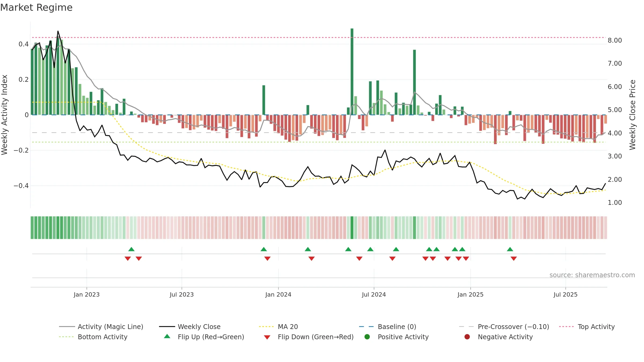Click the Market Regime chart title

pos(36,8)
